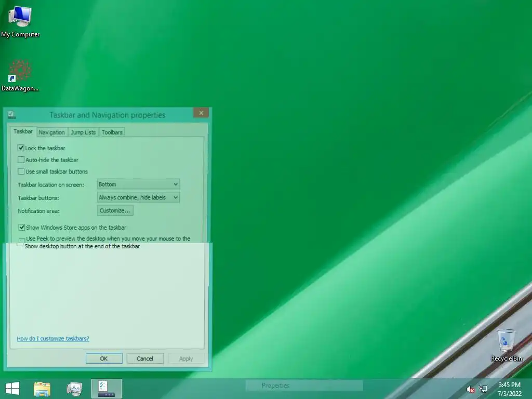Open How do I customize taskbars link
Image resolution: width=532 pixels, height=399 pixels.
click(x=53, y=338)
